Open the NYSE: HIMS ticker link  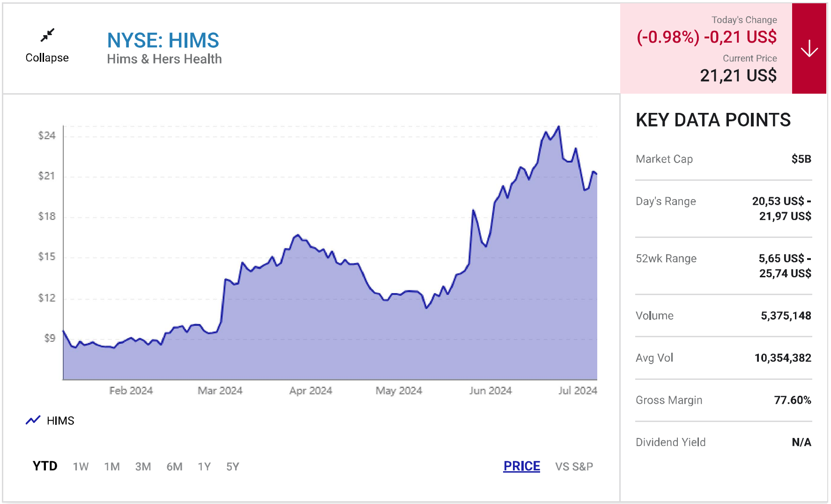coord(163,40)
